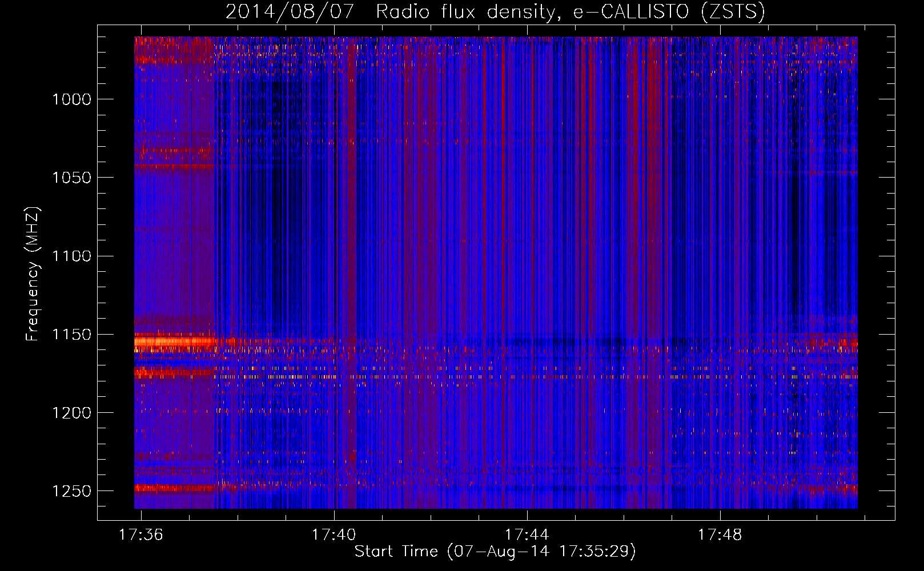
Task: Click the 1100 frequency tick label
Action: pyautogui.click(x=71, y=256)
